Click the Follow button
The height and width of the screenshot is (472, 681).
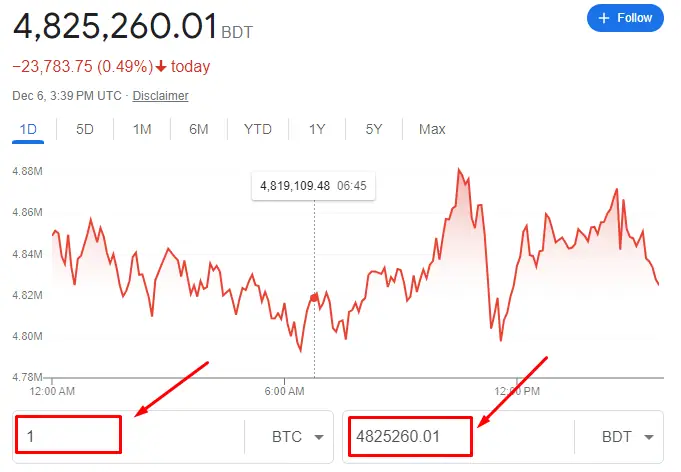point(625,18)
